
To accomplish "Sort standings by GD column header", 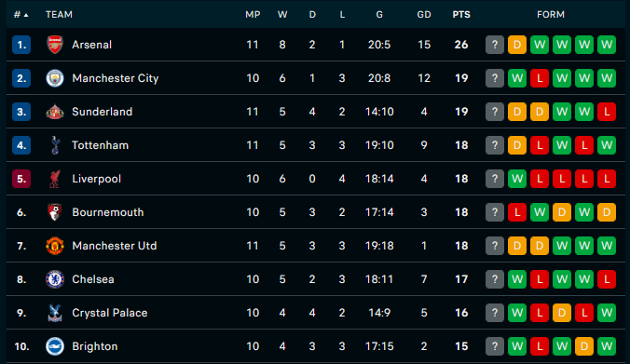I will (x=424, y=15).
